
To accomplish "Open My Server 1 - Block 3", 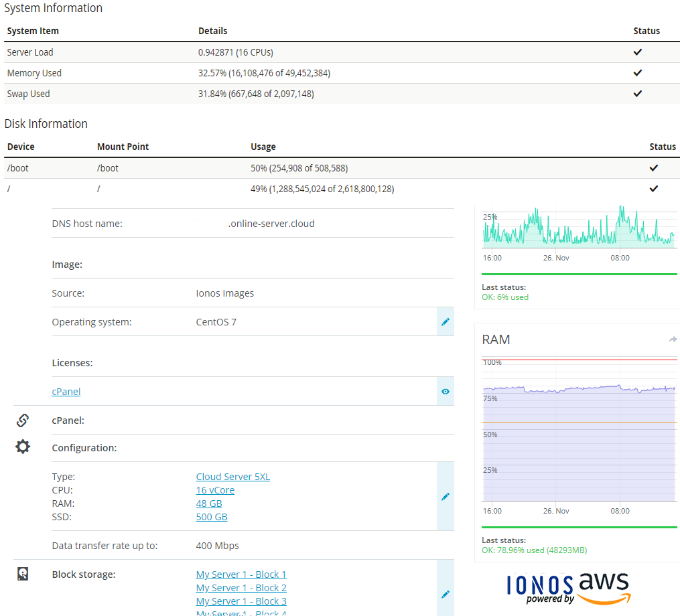I will (x=241, y=601).
